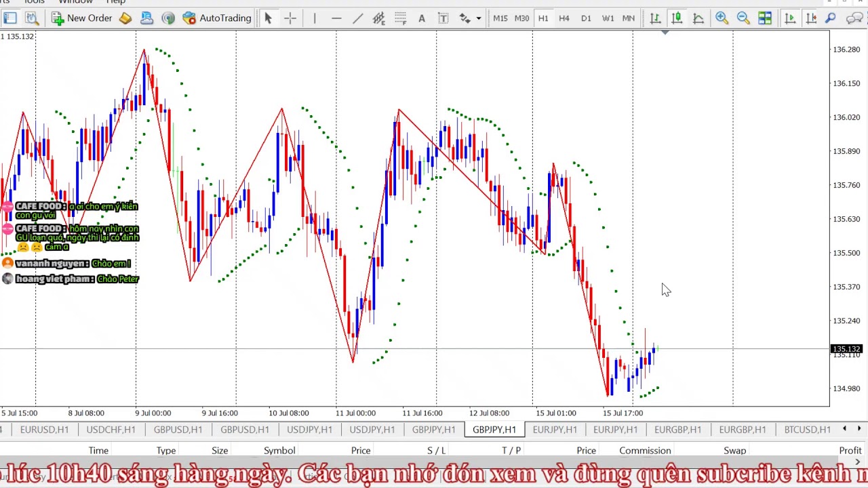
Task: Open the chat bubbles icon
Action: pos(855,18)
